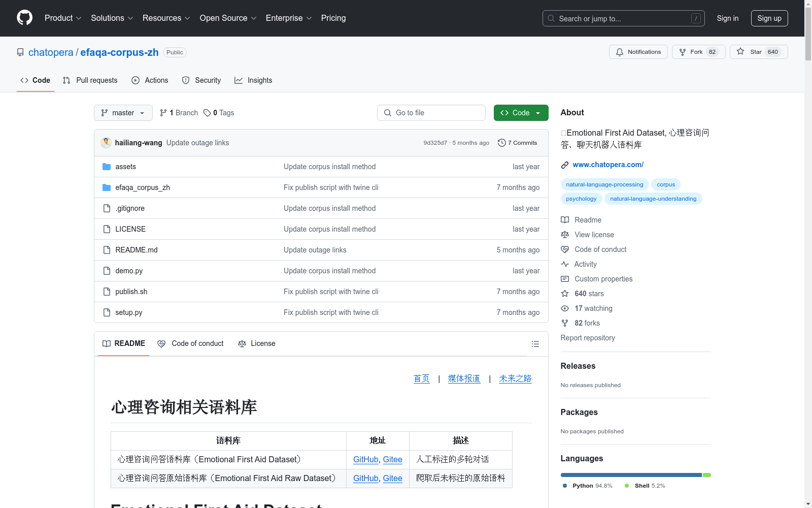Click the star icon beside 640 stars
This screenshot has height=508, width=812.
pos(565,294)
